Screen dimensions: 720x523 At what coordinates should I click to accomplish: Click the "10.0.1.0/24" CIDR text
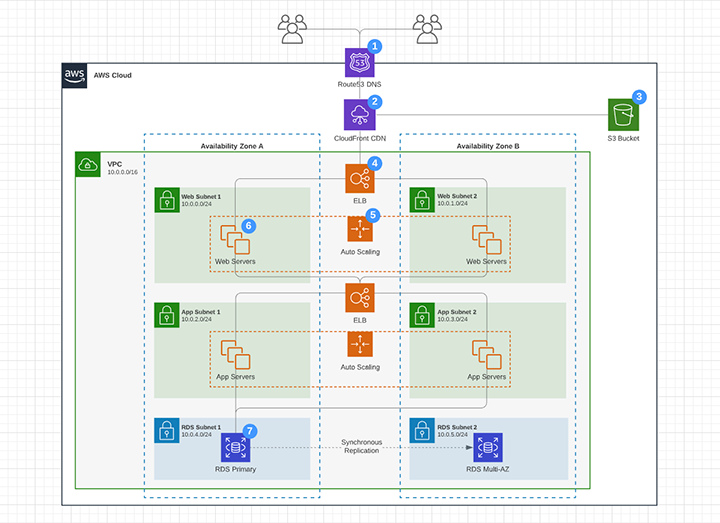tap(452, 203)
